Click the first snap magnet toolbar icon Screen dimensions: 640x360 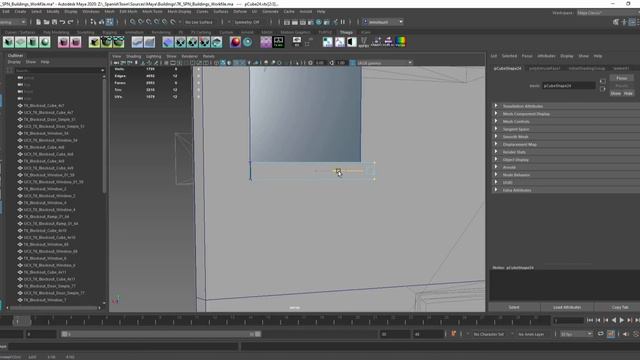133,22
